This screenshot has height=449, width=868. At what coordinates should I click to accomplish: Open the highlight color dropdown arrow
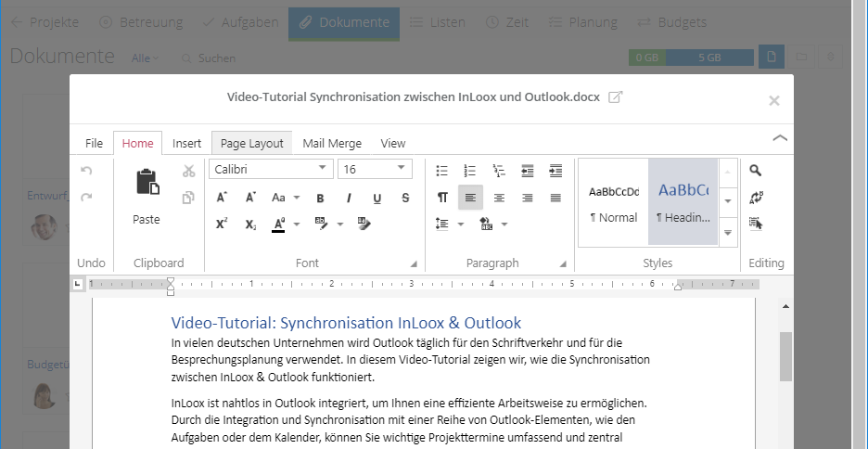[340, 224]
